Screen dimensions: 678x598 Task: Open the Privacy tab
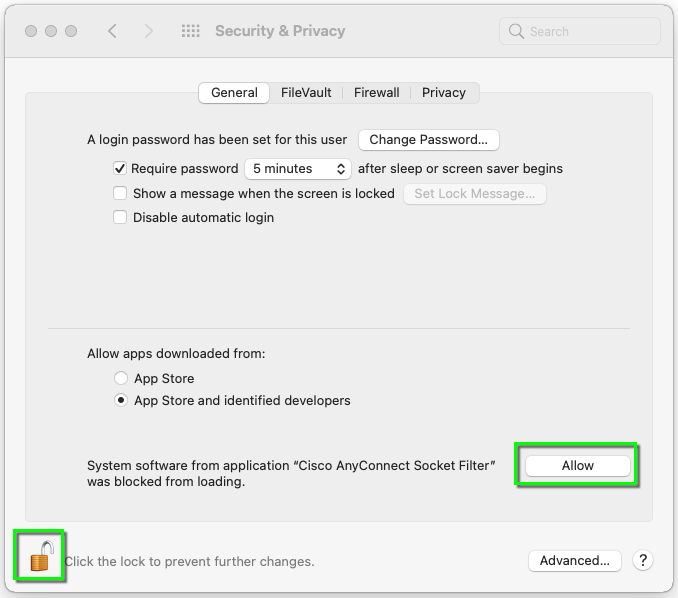pos(443,93)
